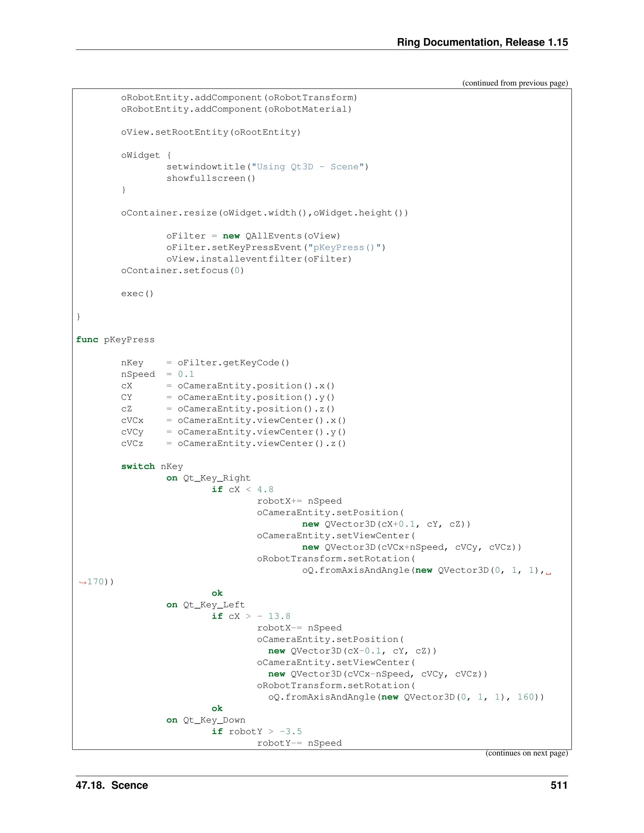Click the 'continued from previous page' note
Viewport: 644px width, 833px height.
515,83
